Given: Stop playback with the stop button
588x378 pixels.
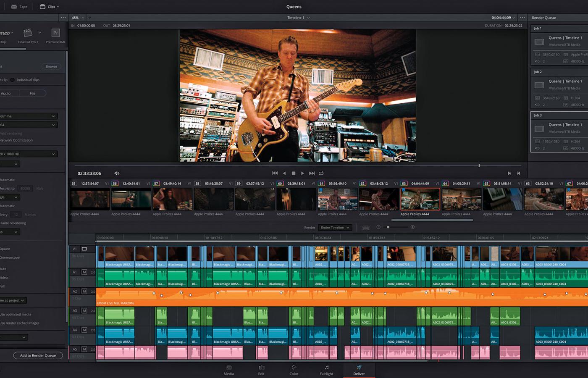Looking at the screenshot, I should click(x=293, y=173).
